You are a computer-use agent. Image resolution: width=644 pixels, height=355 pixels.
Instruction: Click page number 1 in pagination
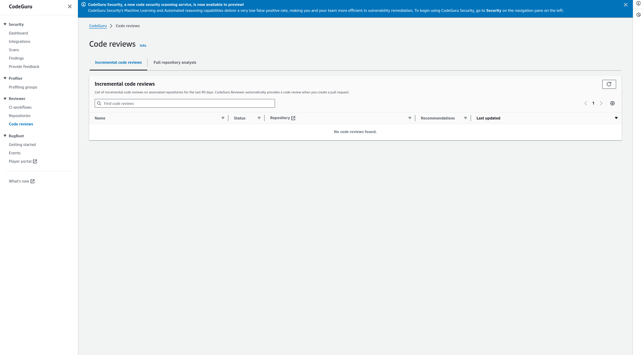[593, 103]
